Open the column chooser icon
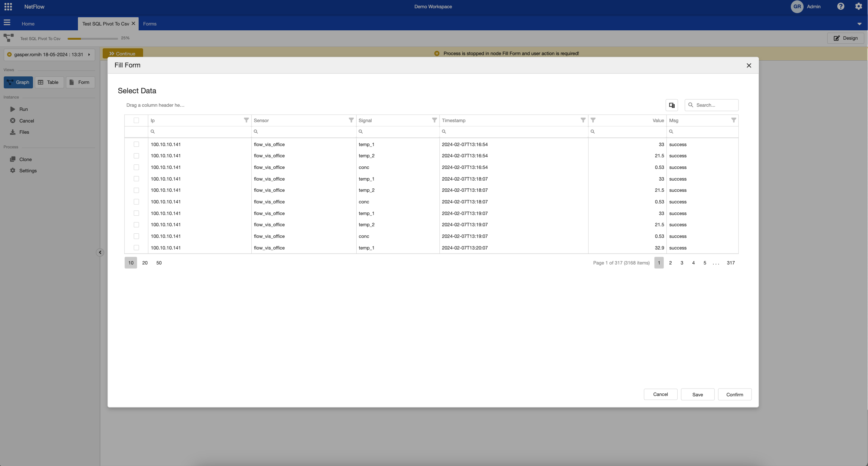 click(x=672, y=105)
